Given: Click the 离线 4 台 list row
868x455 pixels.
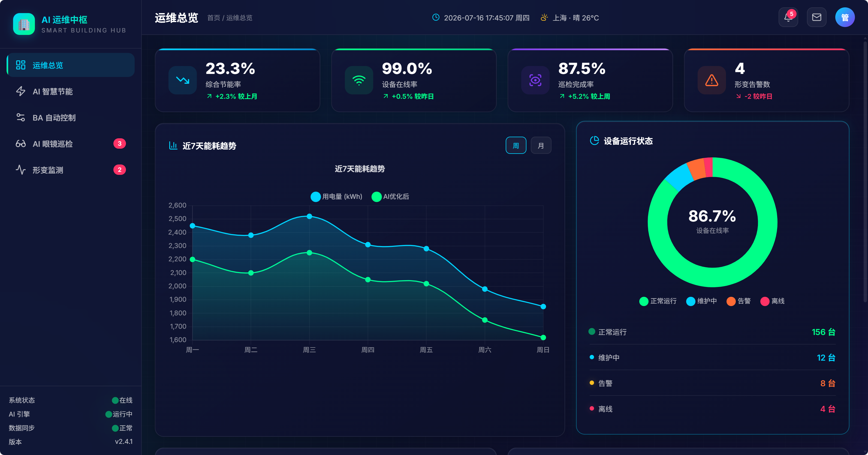Looking at the screenshot, I should coord(712,409).
